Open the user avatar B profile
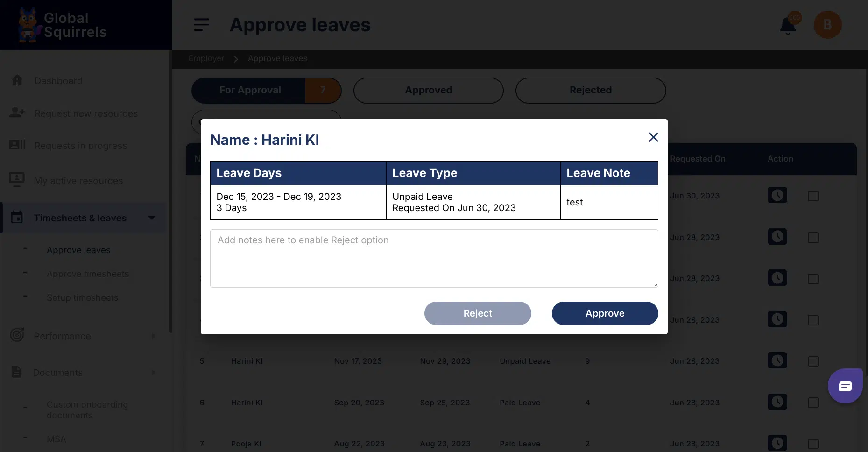Screen dimensions: 868x452 coord(827,25)
